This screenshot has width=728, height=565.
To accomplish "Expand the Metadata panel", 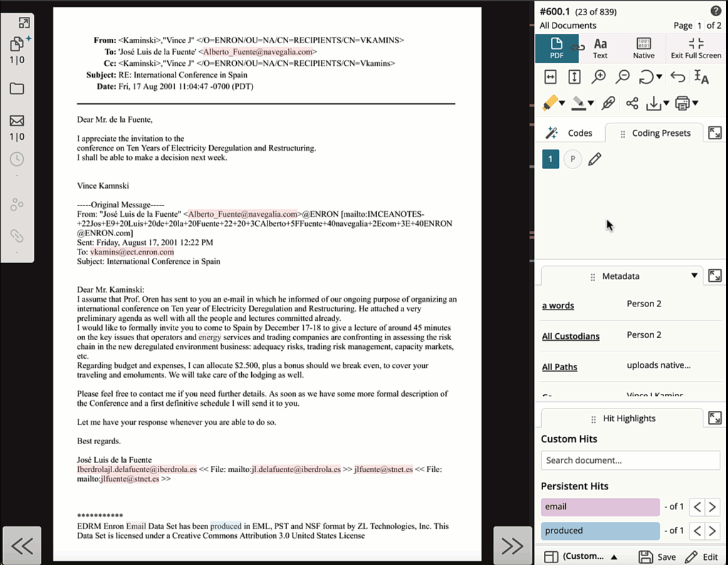I will (715, 276).
